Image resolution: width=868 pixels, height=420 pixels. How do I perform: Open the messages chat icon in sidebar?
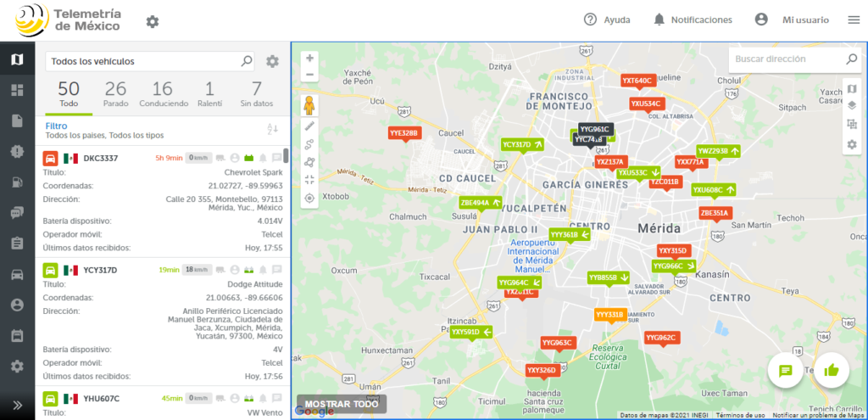tap(17, 213)
